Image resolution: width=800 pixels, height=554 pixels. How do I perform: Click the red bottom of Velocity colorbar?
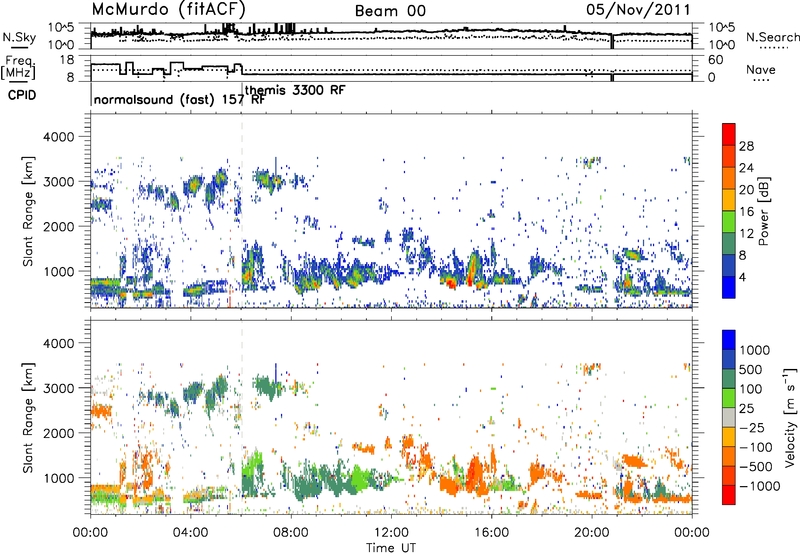[x=729, y=495]
